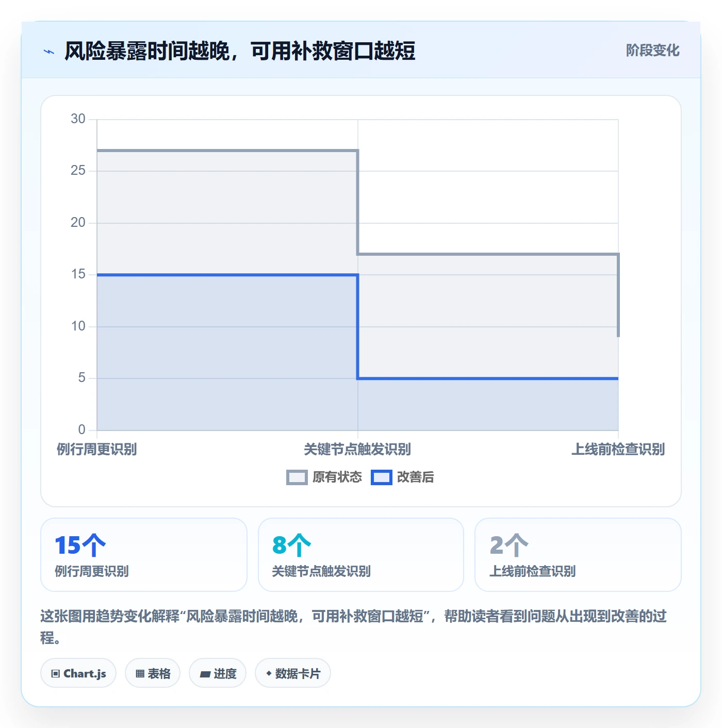Click the y-axis value 15

click(78, 274)
